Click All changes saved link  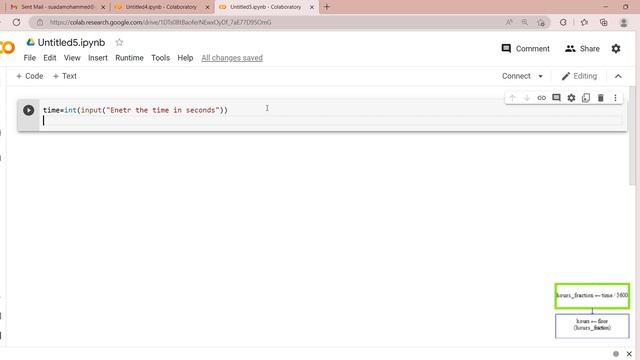232,58
